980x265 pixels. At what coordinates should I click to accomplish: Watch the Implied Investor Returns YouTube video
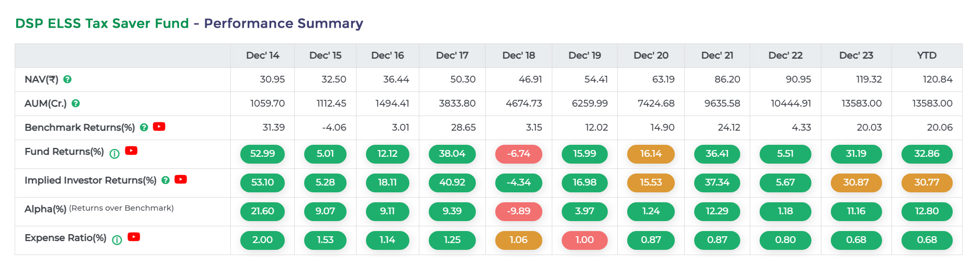[181, 179]
